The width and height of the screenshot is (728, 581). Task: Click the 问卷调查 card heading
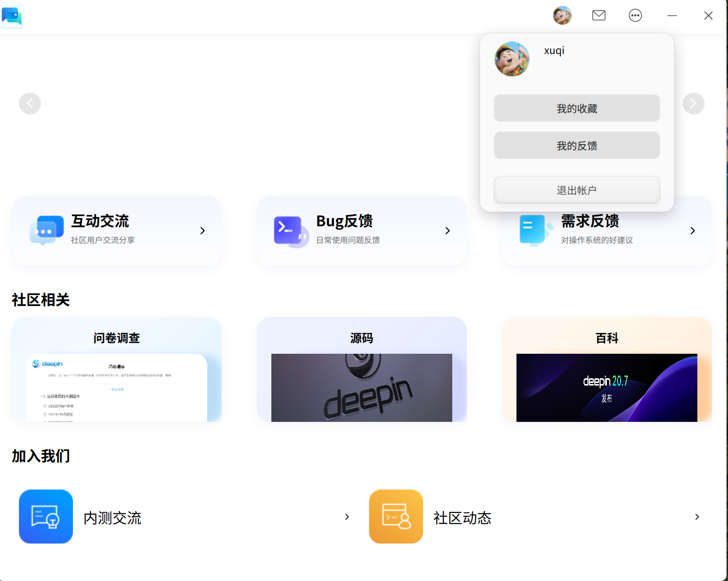pos(117,338)
